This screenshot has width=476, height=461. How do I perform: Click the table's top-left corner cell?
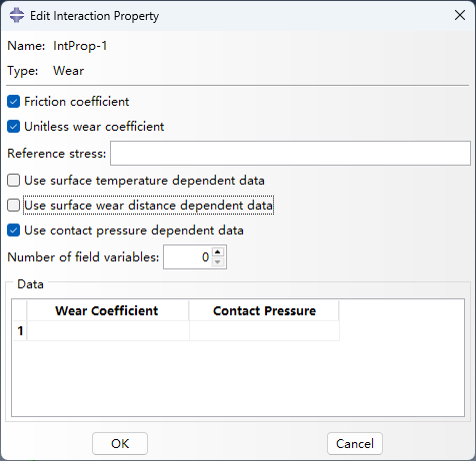pyautogui.click(x=20, y=311)
